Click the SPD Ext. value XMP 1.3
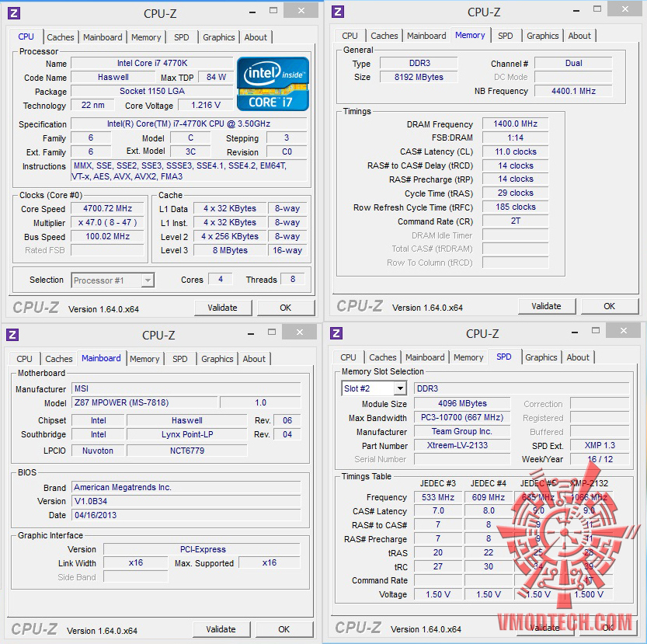Image resolution: width=647 pixels, height=644 pixels. [x=600, y=445]
